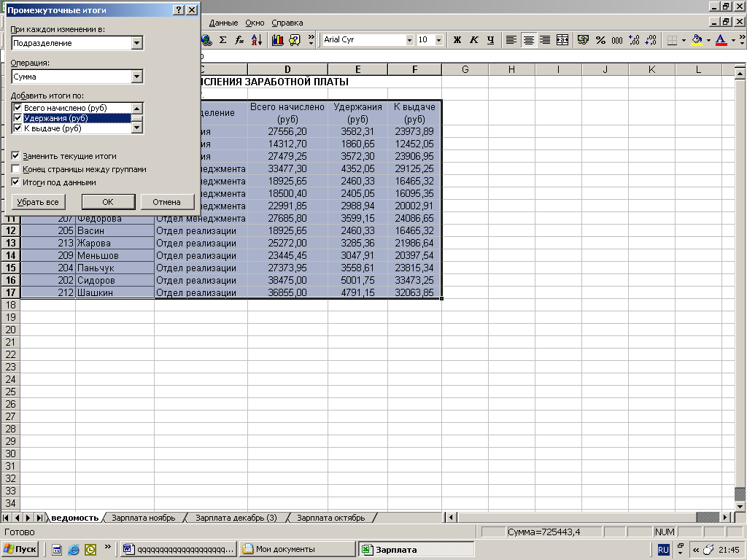The image size is (747, 560).
Task: Toggle 'Всего начислено (руб)' checkbox
Action: pos(18,108)
